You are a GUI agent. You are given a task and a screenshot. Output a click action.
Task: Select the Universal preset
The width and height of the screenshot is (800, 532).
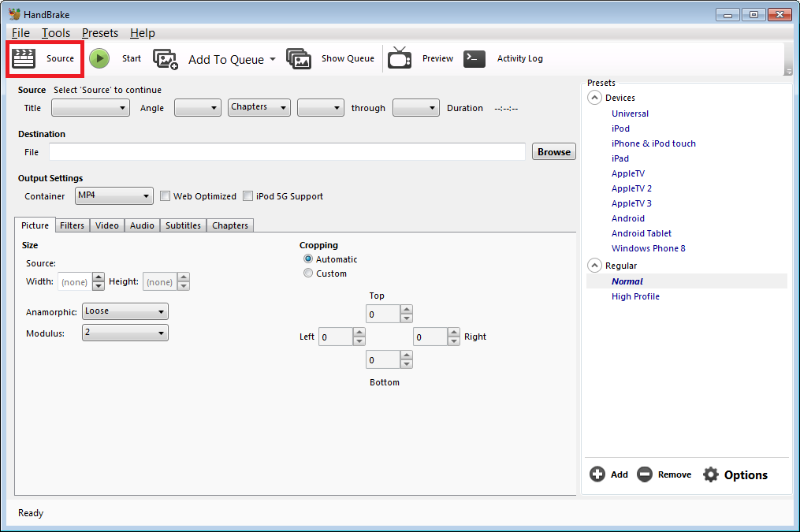pos(630,113)
